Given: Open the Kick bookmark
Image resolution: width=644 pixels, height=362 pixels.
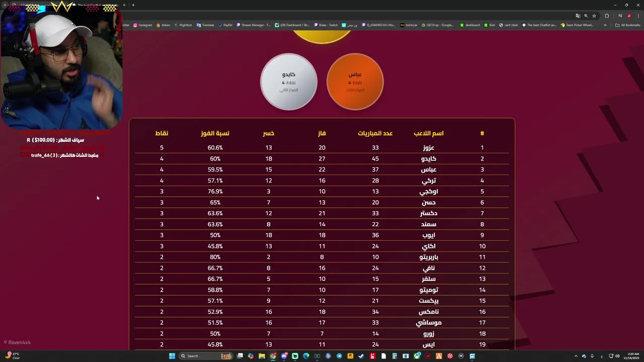Looking at the screenshot, I should pyautogui.click(x=490, y=25).
